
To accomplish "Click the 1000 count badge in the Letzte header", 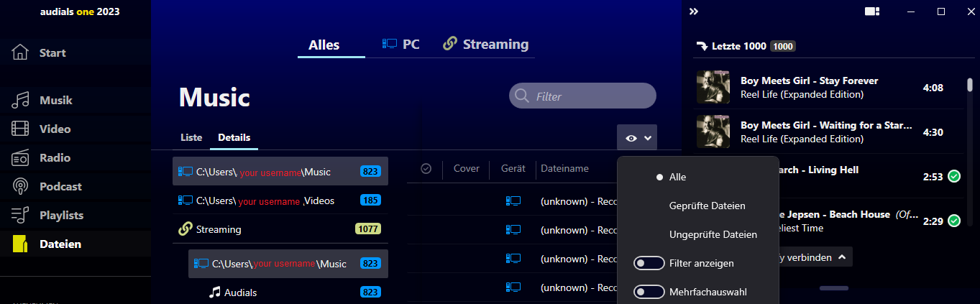I will [783, 46].
